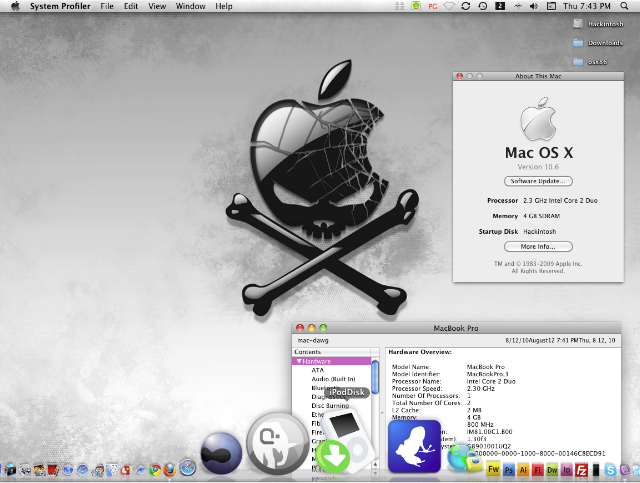Open the File menu
The width and height of the screenshot is (640, 483).
click(x=107, y=6)
